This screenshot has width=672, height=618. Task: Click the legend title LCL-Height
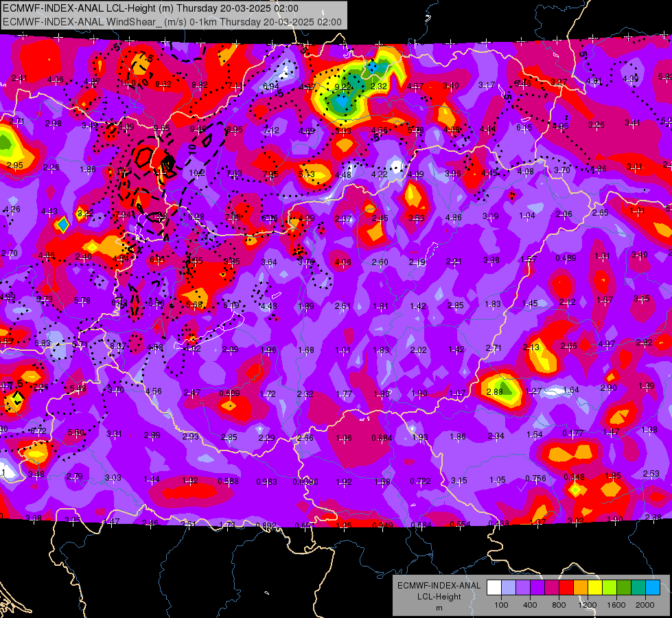click(x=439, y=597)
